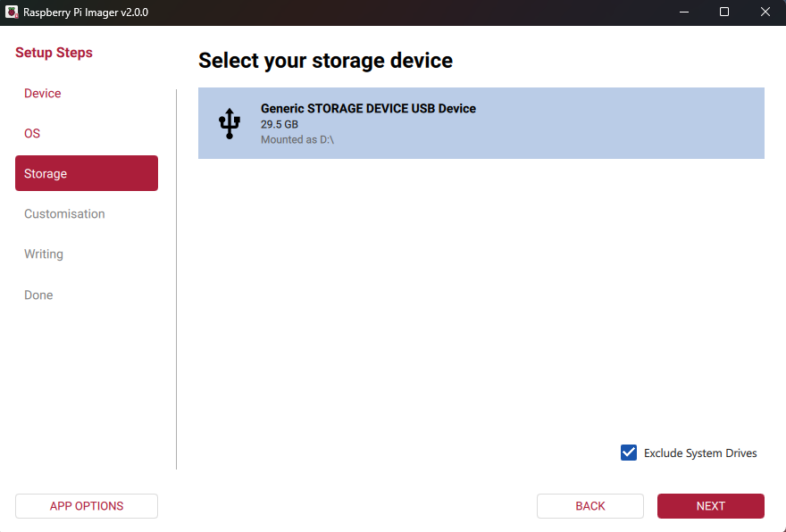Viewport: 786px width, 532px height.
Task: Click the 'Select your storage device' heading
Action: [325, 61]
